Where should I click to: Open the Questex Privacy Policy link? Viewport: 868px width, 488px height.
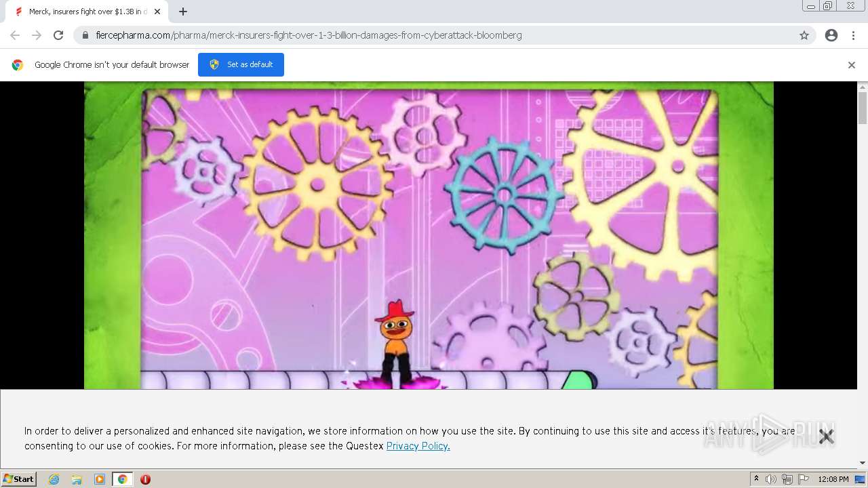coord(418,446)
